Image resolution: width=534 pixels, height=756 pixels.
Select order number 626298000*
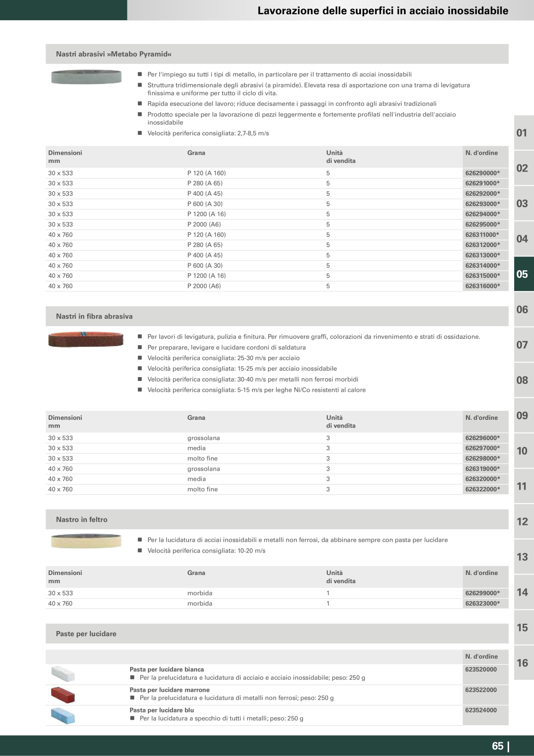tap(482, 459)
